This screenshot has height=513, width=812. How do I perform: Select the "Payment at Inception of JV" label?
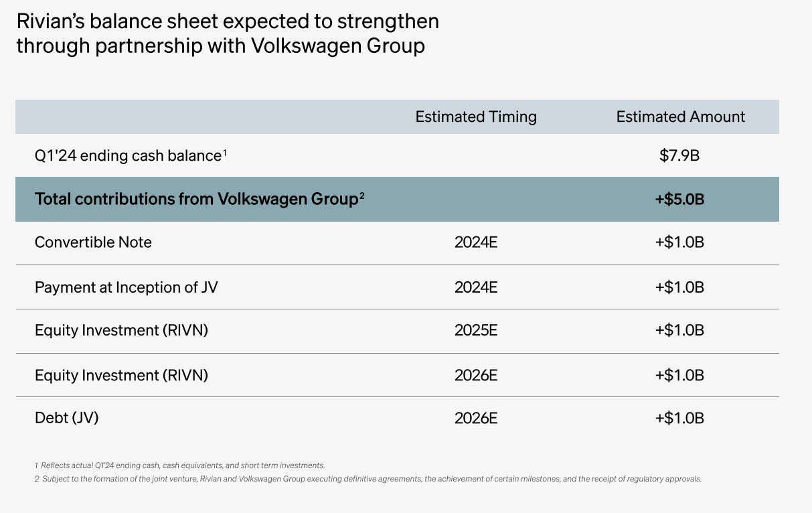pos(127,287)
